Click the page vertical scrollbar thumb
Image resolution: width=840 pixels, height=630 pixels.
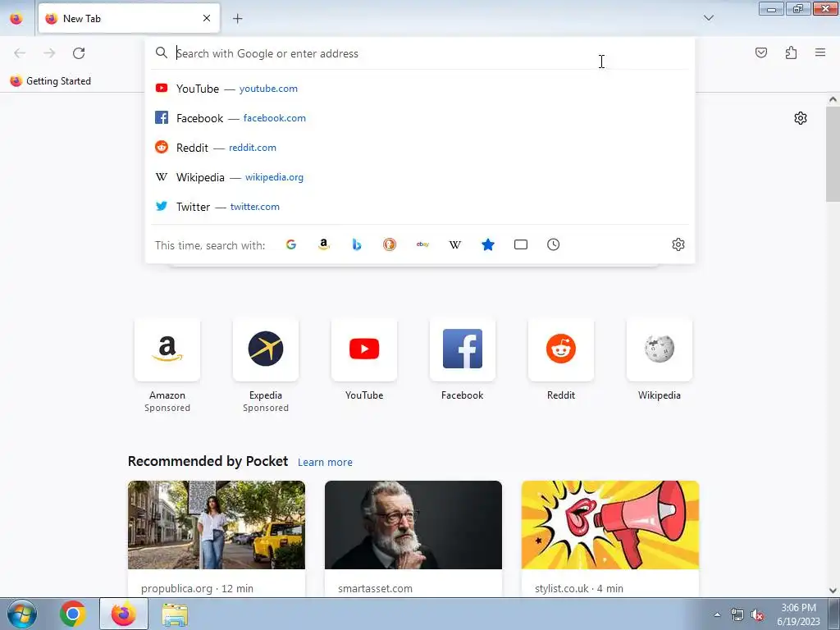coord(833,153)
